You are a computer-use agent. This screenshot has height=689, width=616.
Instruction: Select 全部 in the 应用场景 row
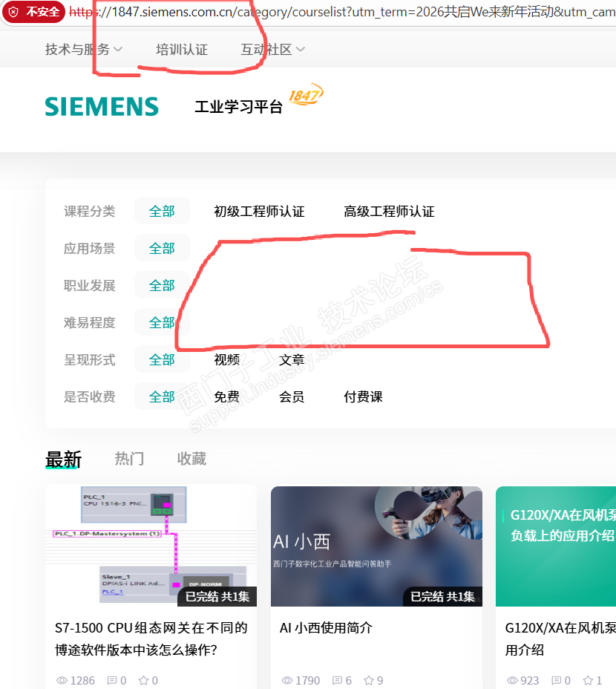coord(162,248)
